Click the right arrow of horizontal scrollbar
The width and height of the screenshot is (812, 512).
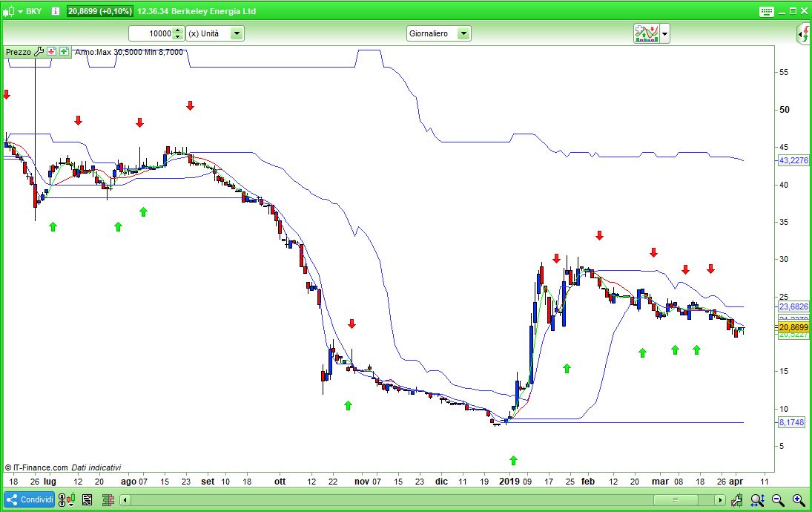pos(720,500)
